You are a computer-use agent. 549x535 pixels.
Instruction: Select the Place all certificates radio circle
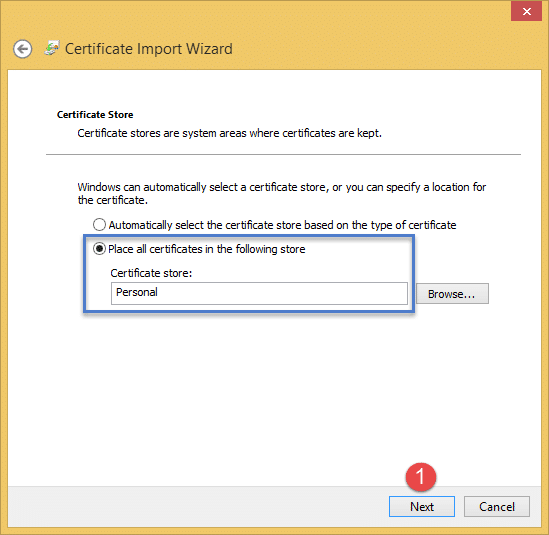(x=99, y=249)
